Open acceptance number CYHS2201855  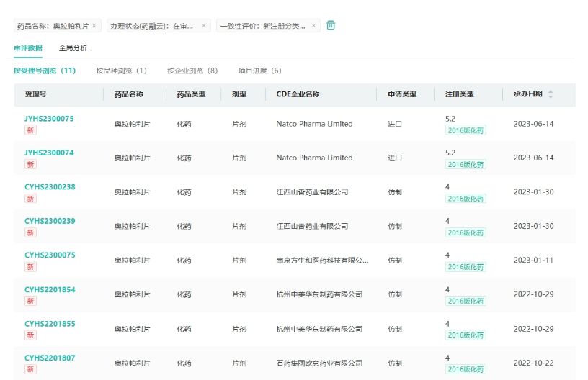(x=50, y=324)
